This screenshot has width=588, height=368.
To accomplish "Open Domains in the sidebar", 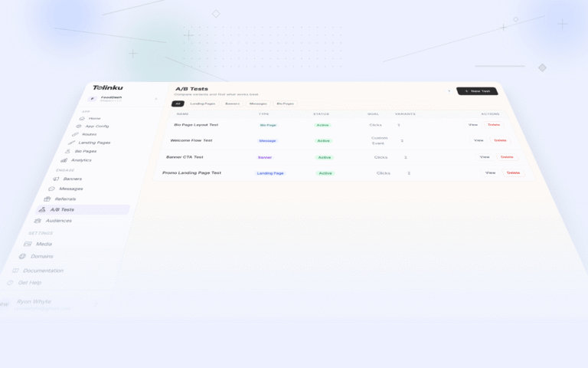I will pyautogui.click(x=41, y=257).
